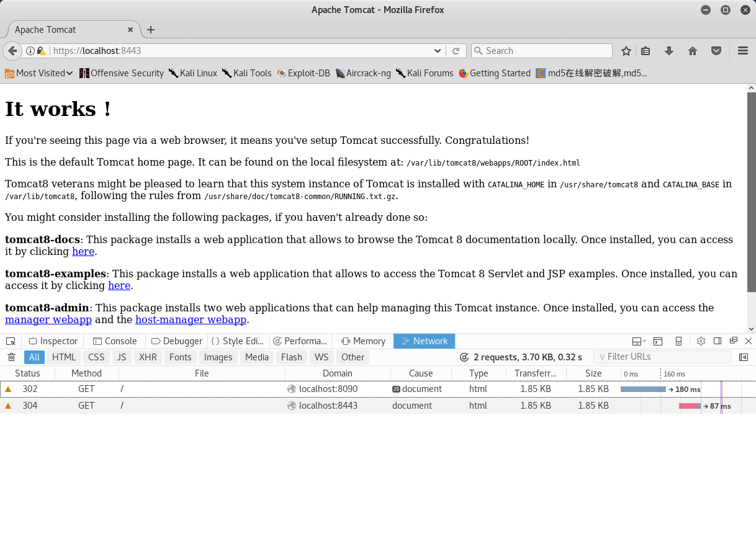The width and height of the screenshot is (756, 539).
Task: Open the host-manager webapp link
Action: click(x=191, y=319)
